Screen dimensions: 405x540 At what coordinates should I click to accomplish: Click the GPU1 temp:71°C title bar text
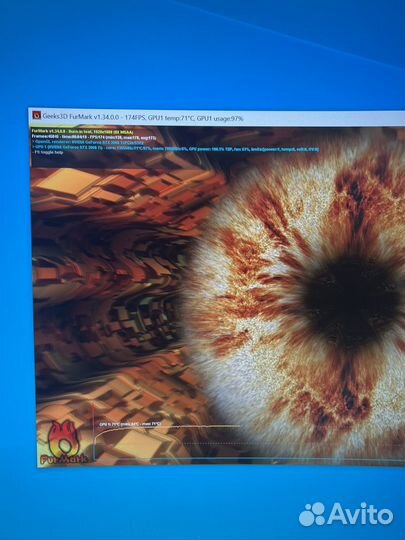click(171, 118)
